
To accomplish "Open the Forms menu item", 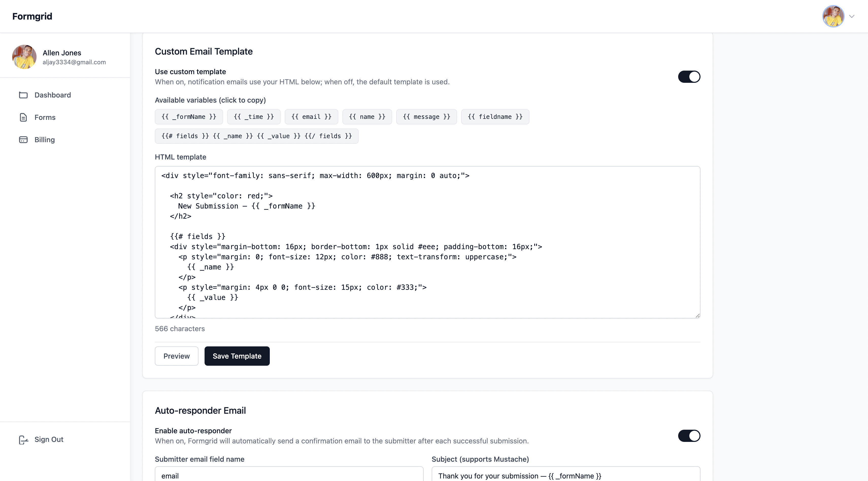I will tap(45, 117).
